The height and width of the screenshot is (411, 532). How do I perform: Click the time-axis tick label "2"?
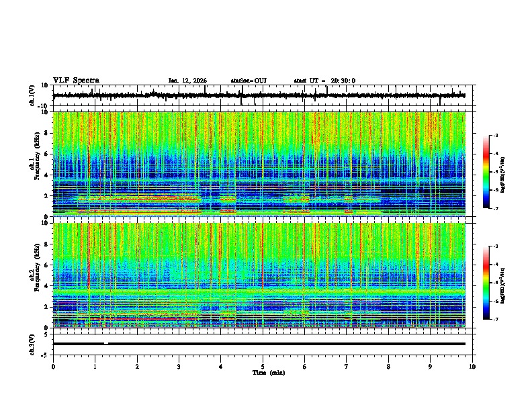point(137,367)
